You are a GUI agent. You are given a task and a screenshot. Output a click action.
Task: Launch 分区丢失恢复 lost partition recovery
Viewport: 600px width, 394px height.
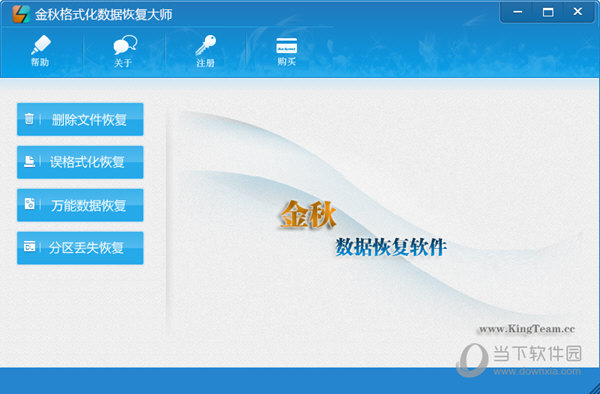click(80, 248)
